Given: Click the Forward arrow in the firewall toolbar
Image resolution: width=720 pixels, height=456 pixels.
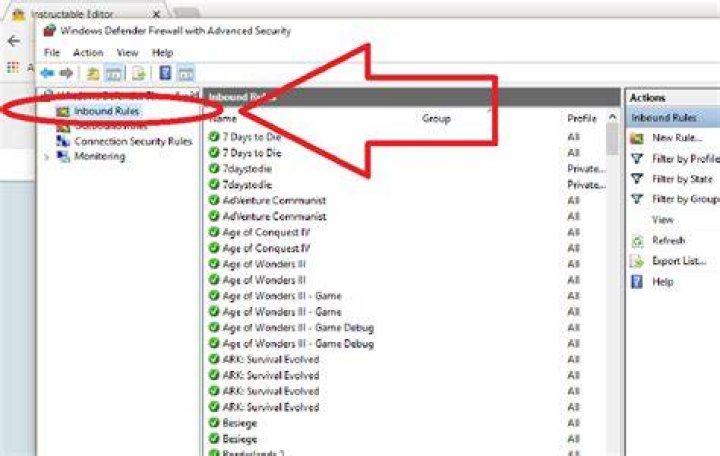Looking at the screenshot, I should point(67,73).
